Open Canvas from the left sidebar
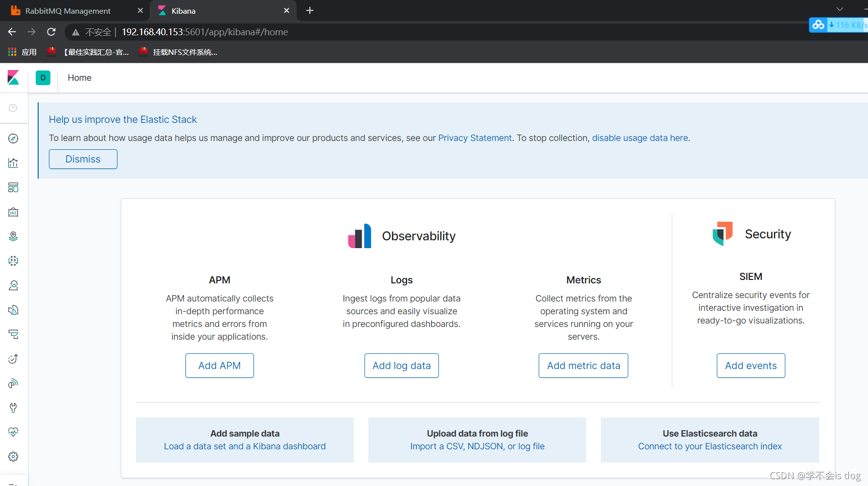Screen dimensions: 868x486 coord(13,212)
